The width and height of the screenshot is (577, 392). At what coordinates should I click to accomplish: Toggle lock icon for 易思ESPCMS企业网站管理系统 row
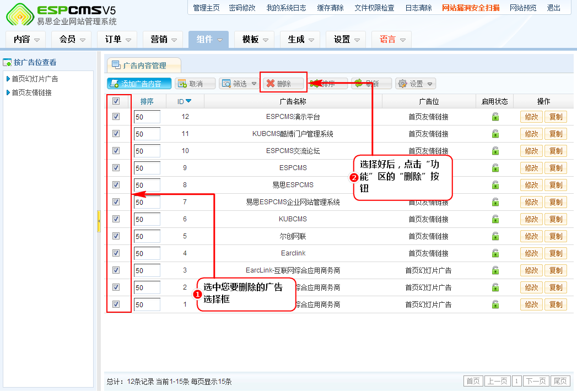coord(495,202)
